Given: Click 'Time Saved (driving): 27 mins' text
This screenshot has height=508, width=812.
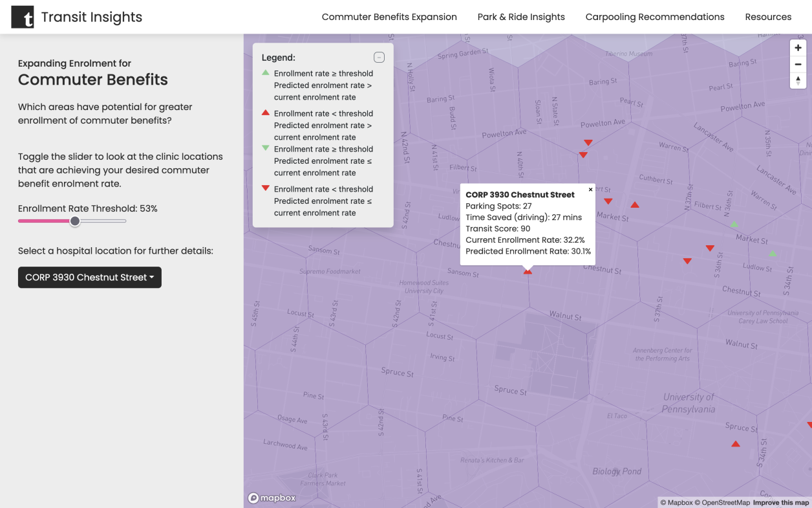Looking at the screenshot, I should pyautogui.click(x=524, y=217).
